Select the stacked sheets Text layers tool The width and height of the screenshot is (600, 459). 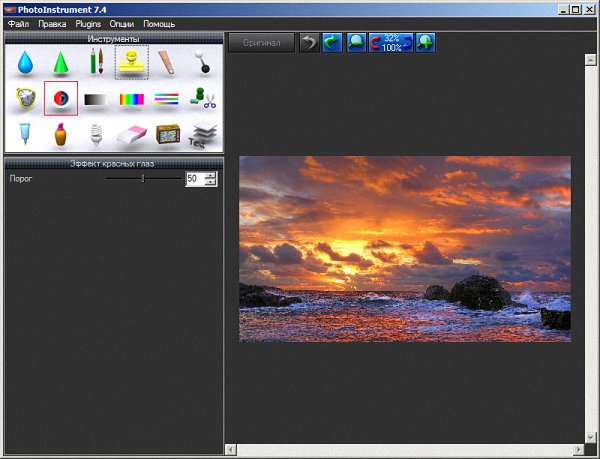click(x=203, y=135)
